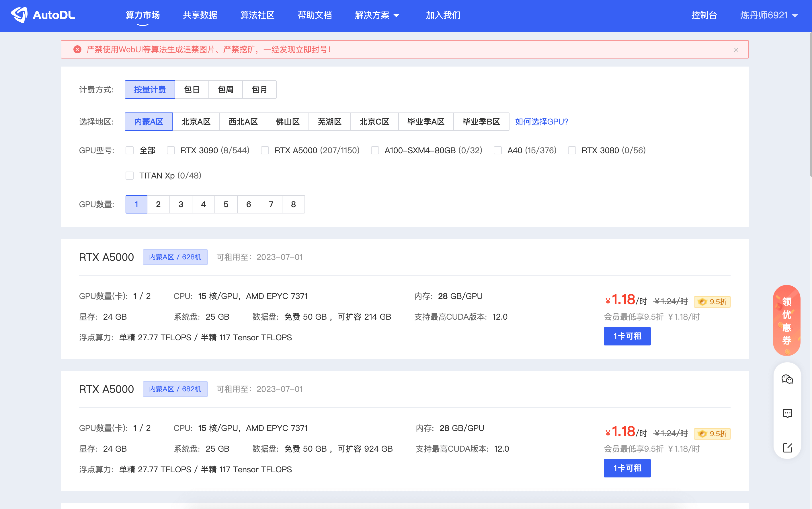Enable the TITAN Xp checkbox
812x509 pixels.
coord(130,175)
